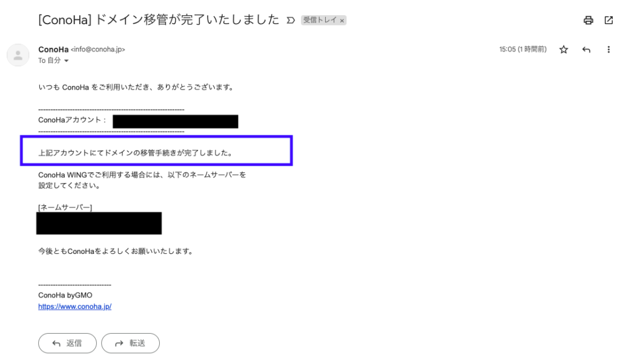
Task: Click the info@conoha.jp address
Action: click(x=97, y=50)
